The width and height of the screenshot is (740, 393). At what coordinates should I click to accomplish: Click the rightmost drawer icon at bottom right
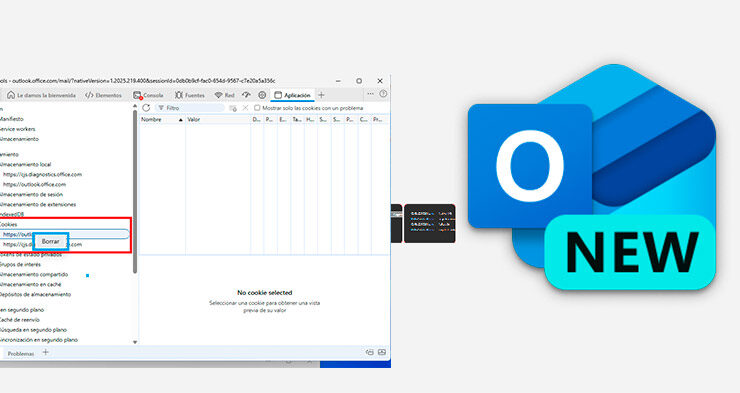coord(382,352)
